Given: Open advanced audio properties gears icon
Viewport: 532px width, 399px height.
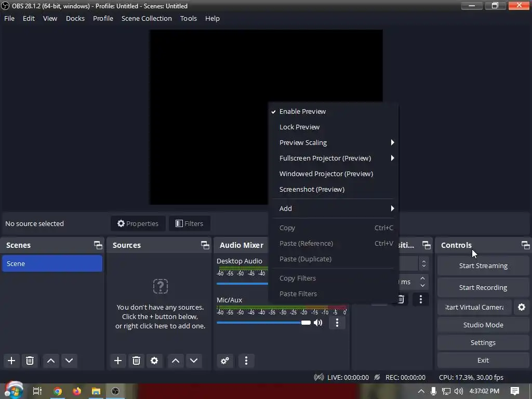Looking at the screenshot, I should 225,361.
